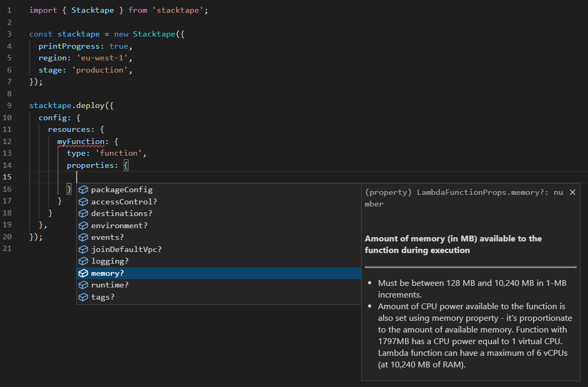This screenshot has height=387, width=588.
Task: Click the cube icon next to packageConfig
Action: tap(83, 190)
